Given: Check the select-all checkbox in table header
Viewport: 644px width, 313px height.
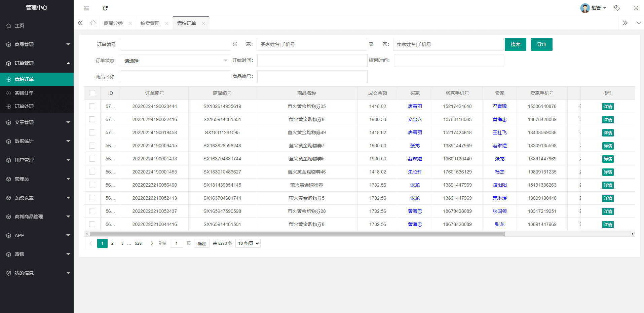Looking at the screenshot, I should [92, 93].
